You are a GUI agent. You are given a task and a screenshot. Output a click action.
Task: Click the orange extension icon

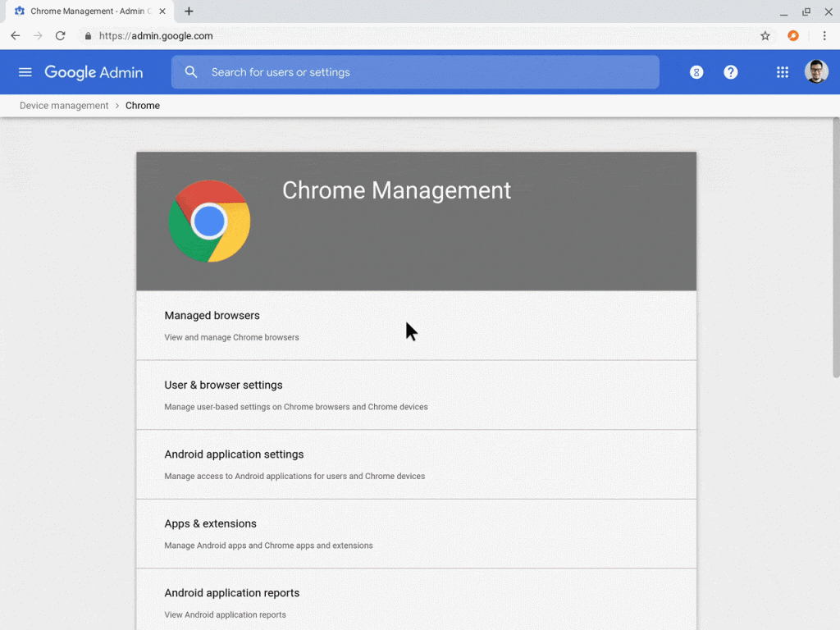[792, 36]
